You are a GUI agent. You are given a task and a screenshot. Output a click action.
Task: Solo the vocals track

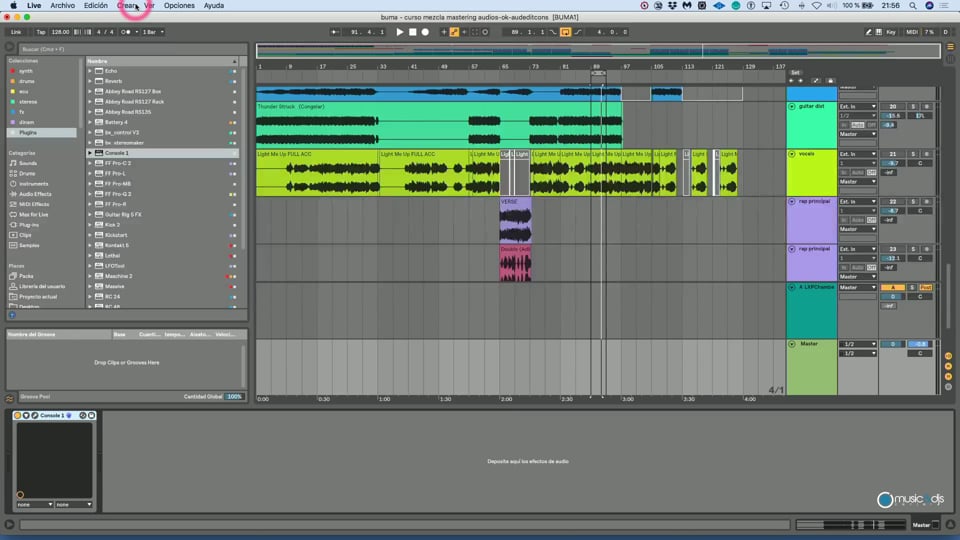coord(913,154)
